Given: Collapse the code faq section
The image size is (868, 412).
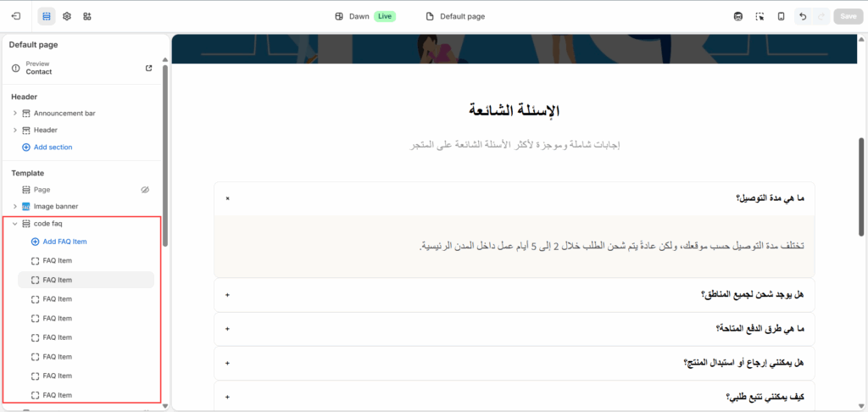Looking at the screenshot, I should 14,223.
